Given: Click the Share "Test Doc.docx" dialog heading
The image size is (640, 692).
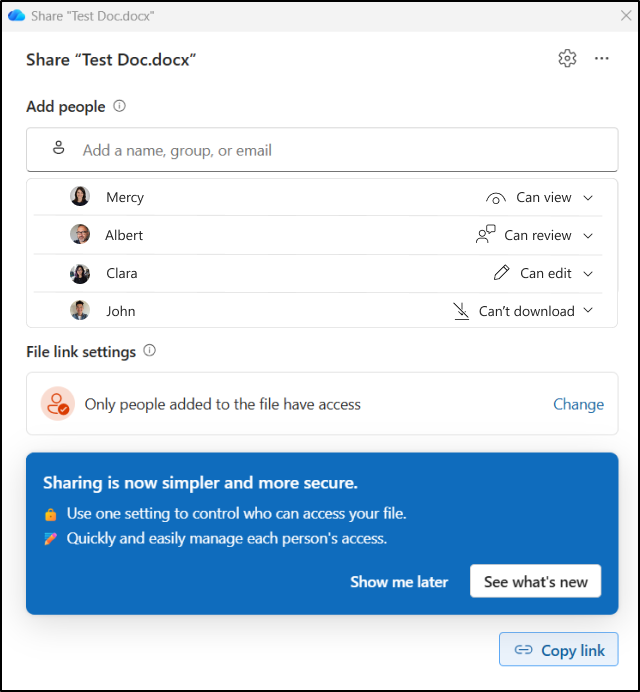Looking at the screenshot, I should pyautogui.click(x=111, y=60).
